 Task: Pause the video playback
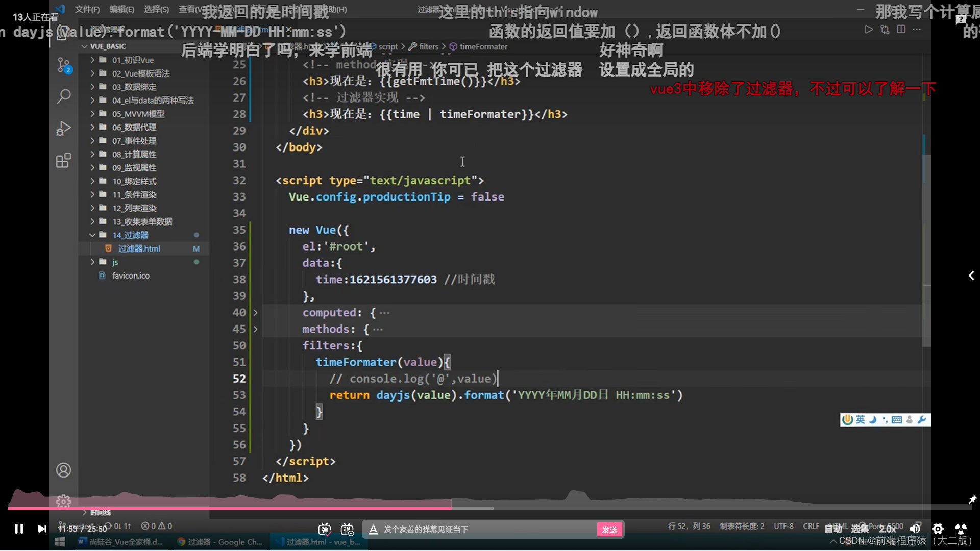coord(19,529)
